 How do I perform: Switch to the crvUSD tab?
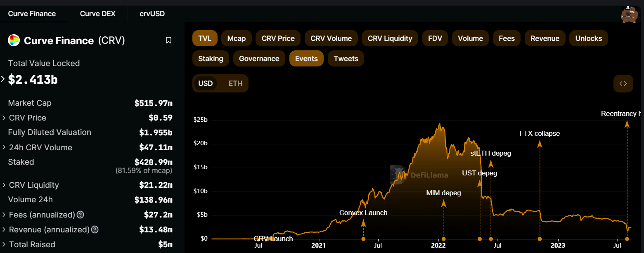152,14
